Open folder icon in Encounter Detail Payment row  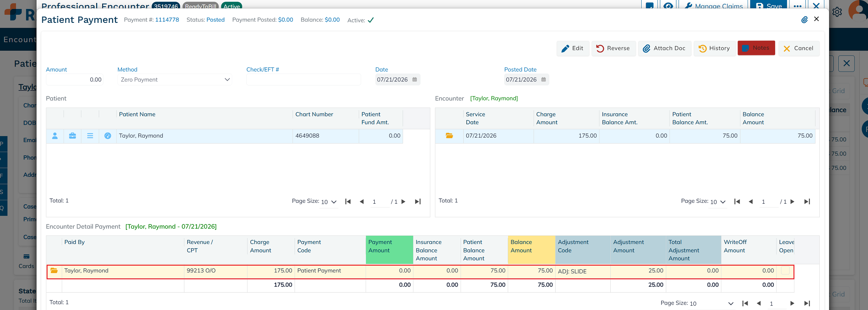click(54, 271)
